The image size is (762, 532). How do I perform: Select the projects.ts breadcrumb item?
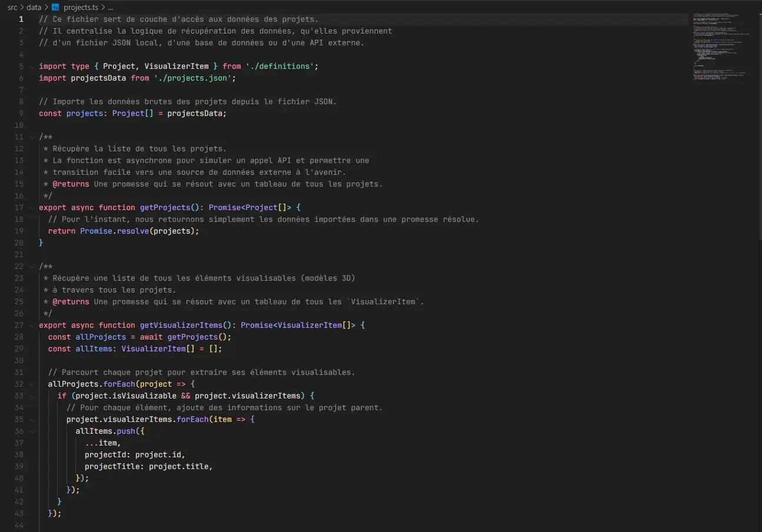[x=80, y=8]
